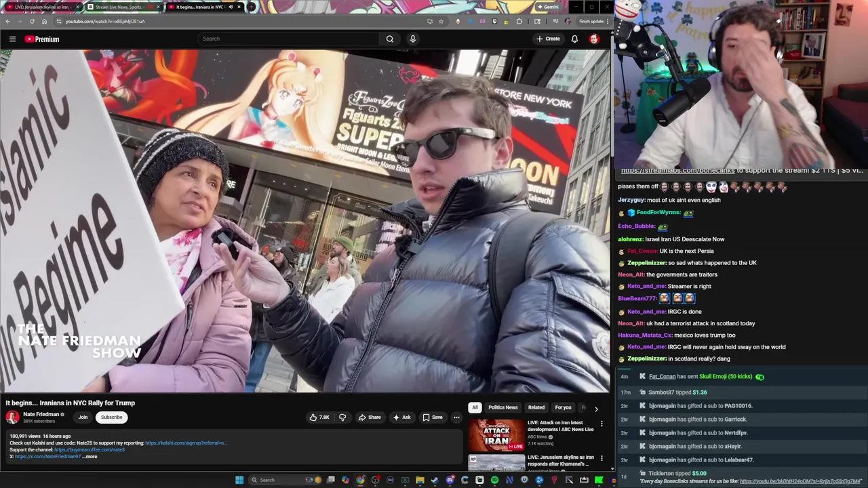Open Nate Friedman channel avatar
This screenshot has width=868, height=488.
[x=13, y=418]
